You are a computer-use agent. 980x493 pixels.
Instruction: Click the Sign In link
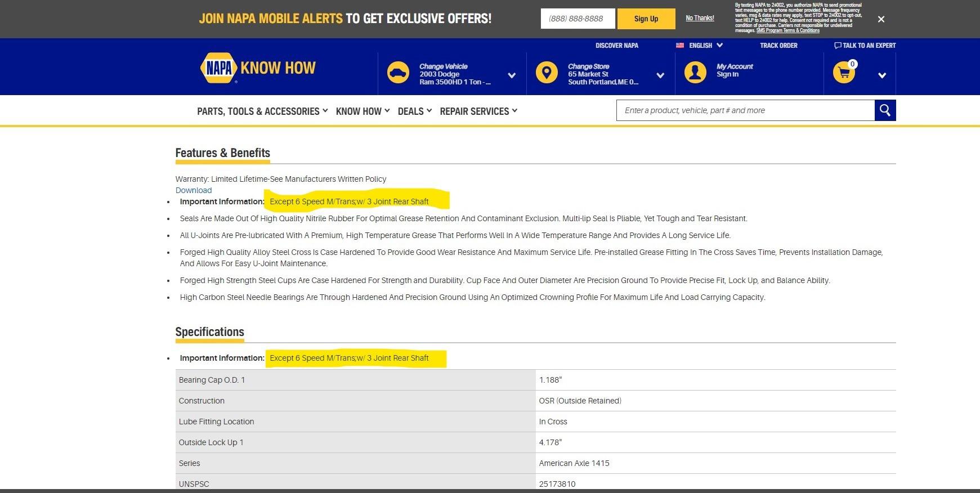coord(727,74)
